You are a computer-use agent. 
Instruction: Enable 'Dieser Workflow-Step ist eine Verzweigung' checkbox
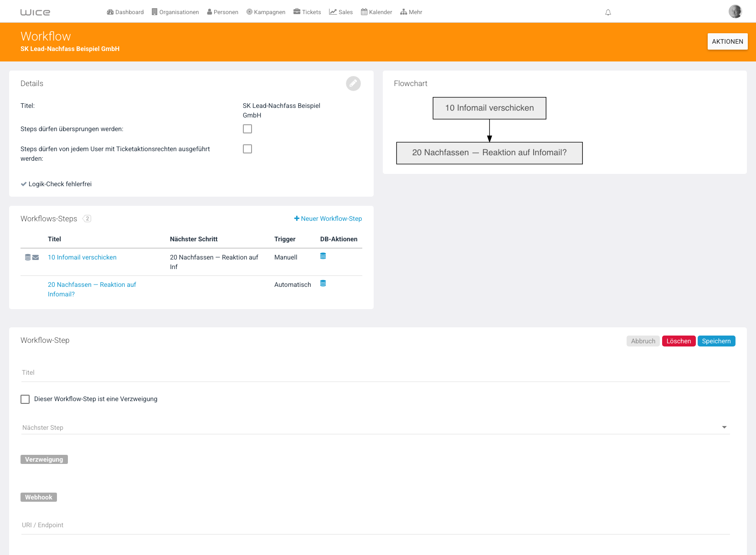coord(25,399)
